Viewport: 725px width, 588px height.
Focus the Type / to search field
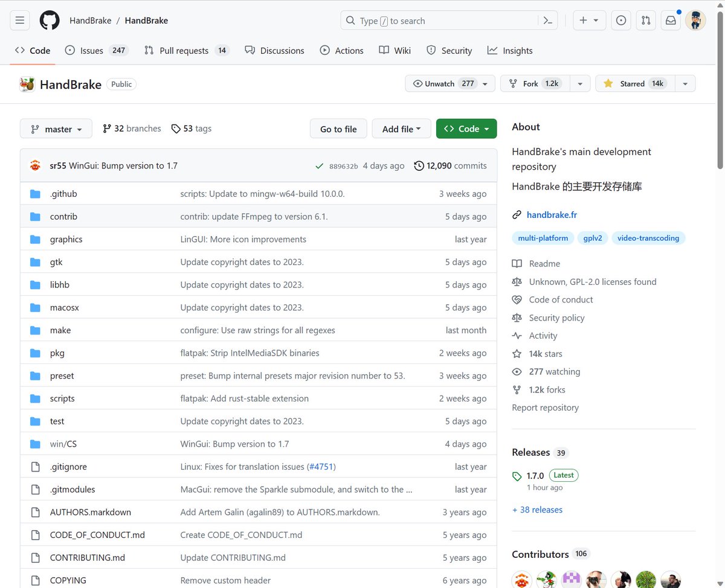440,21
